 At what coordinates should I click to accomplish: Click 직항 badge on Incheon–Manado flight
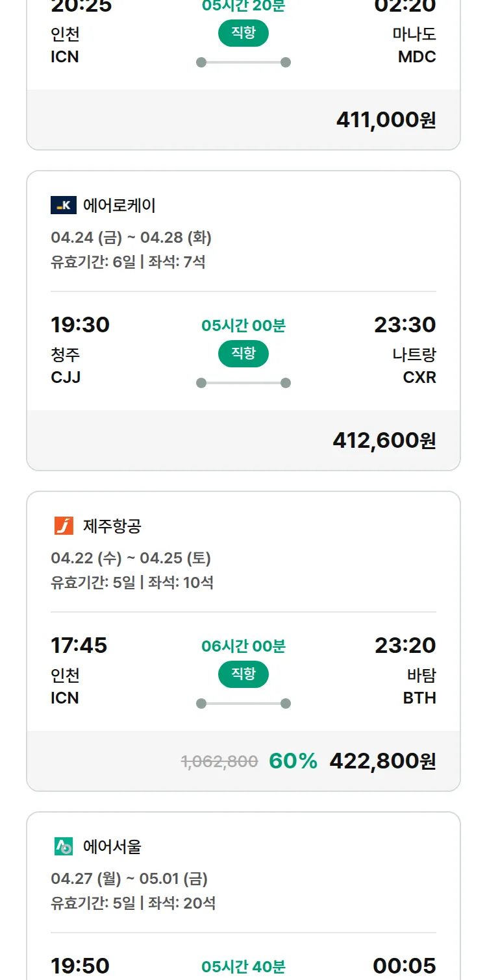pyautogui.click(x=243, y=33)
